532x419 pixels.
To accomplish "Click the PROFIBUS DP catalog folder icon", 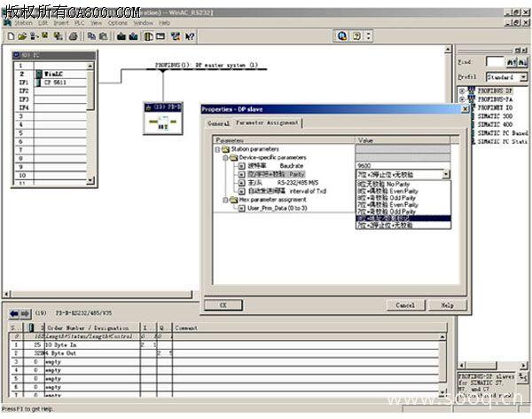I will coord(470,91).
